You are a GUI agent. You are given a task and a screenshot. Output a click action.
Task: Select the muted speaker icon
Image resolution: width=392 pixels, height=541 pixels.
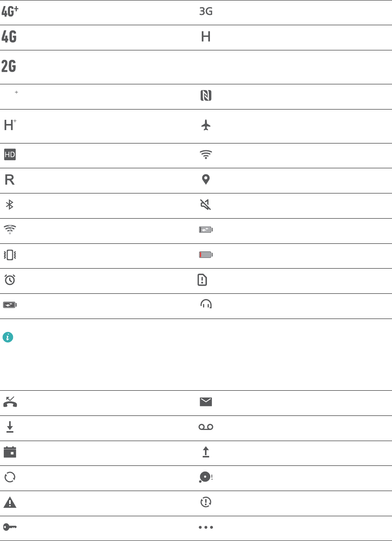click(x=206, y=205)
